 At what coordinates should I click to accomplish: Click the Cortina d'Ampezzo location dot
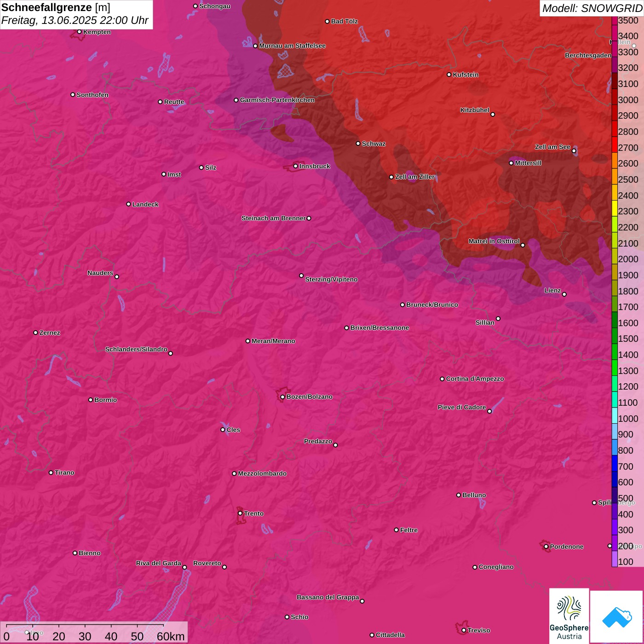click(x=442, y=379)
